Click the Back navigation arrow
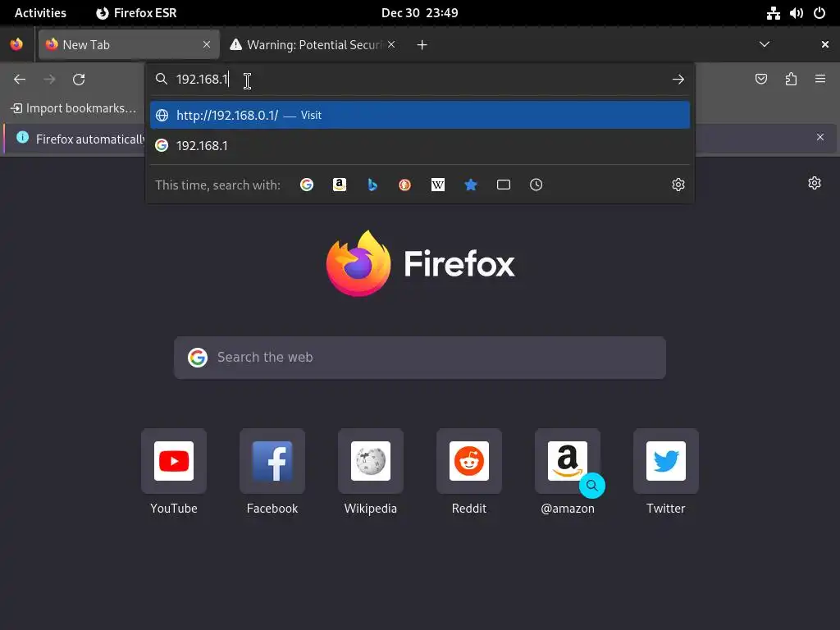This screenshot has height=630, width=840. 20,80
